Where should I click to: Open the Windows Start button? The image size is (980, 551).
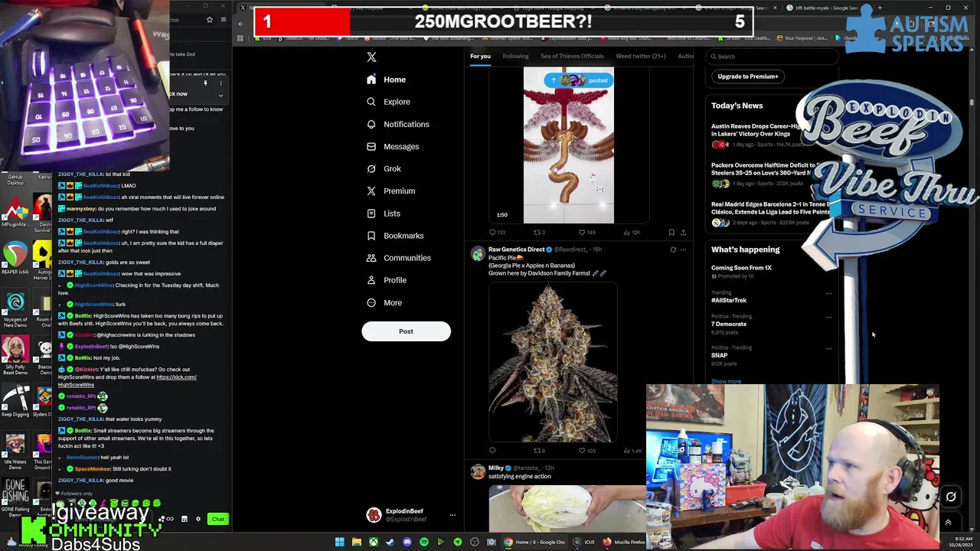click(339, 543)
